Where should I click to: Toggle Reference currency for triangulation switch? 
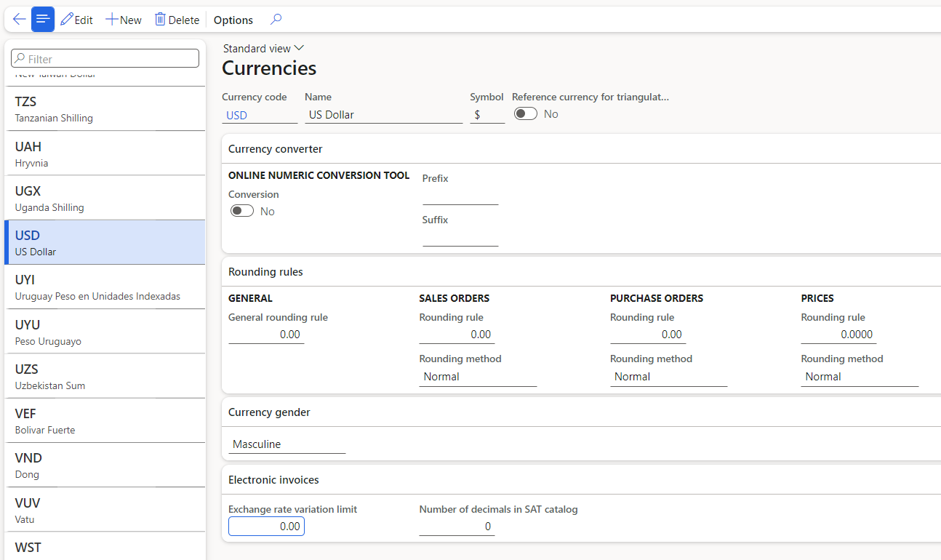(x=526, y=113)
